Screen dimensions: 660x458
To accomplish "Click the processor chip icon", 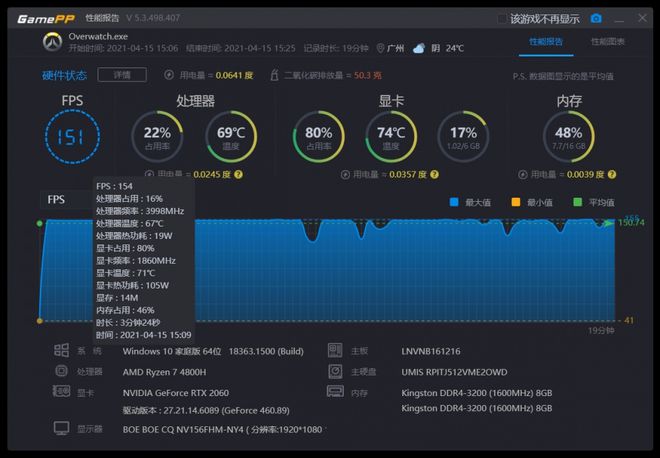I will pos(61,371).
